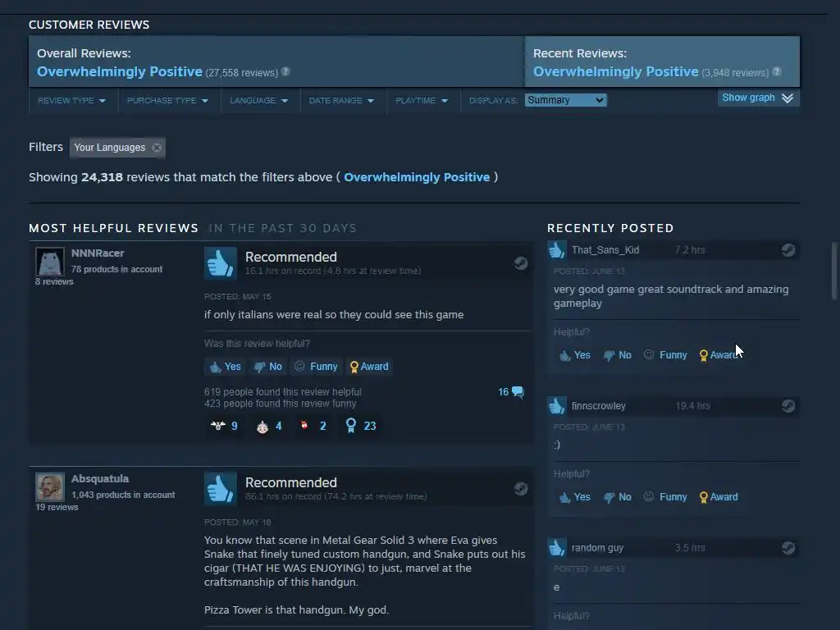The height and width of the screenshot is (630, 840).
Task: Open Overall Reviews Overwhelmingly Positive link
Action: (x=120, y=72)
